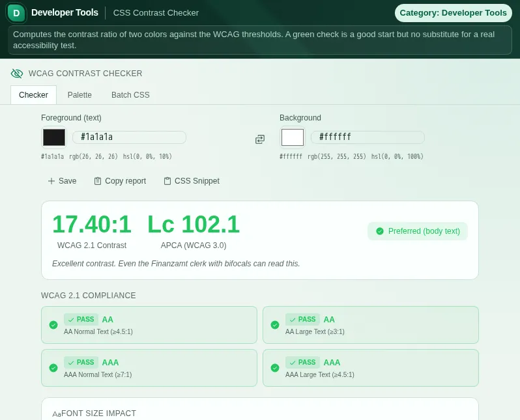Click check circle for AAA Normal Text
Viewport: 520px width, 420px height.
[x=53, y=368]
